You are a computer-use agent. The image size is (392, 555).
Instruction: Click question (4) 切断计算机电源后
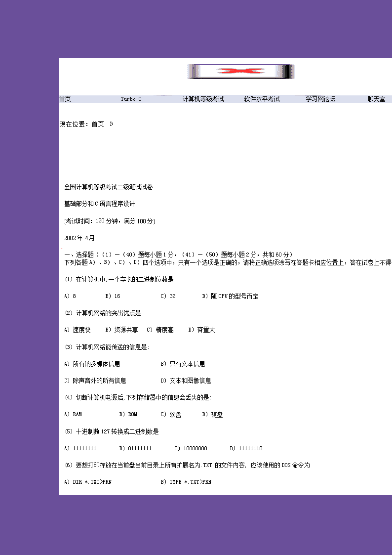(138, 397)
